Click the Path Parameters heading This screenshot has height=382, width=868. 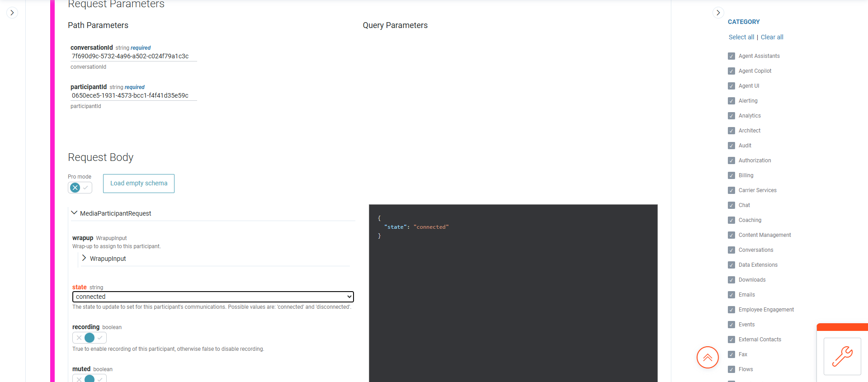[98, 25]
